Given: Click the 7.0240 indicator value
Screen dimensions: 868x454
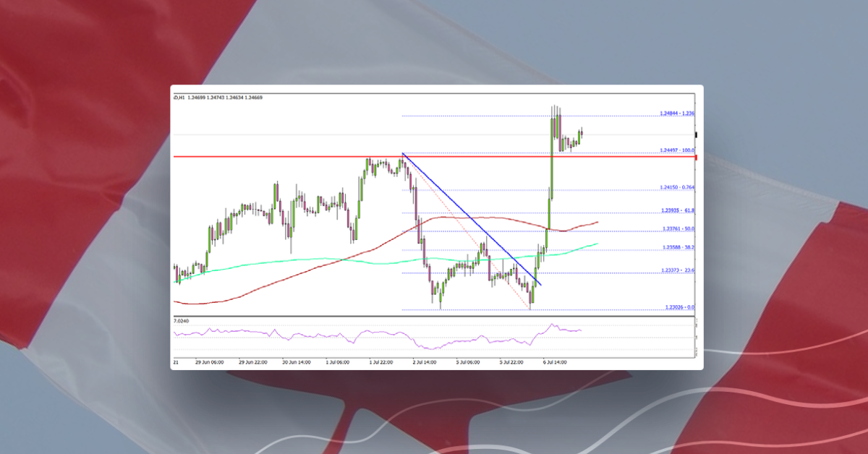Looking at the screenshot, I should (x=181, y=320).
